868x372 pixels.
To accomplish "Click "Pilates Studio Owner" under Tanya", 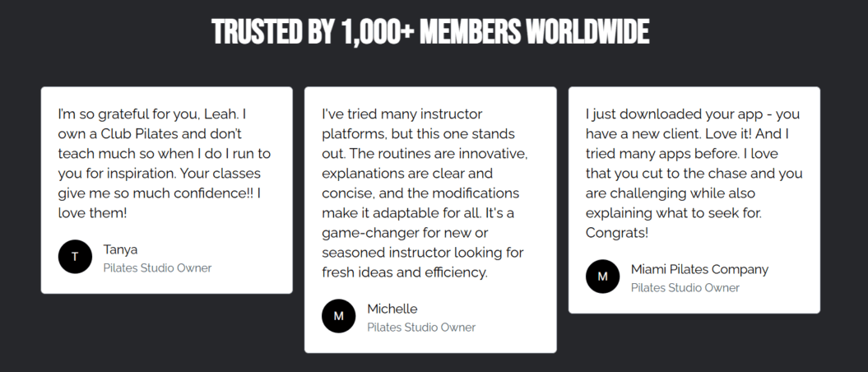I will tap(157, 268).
